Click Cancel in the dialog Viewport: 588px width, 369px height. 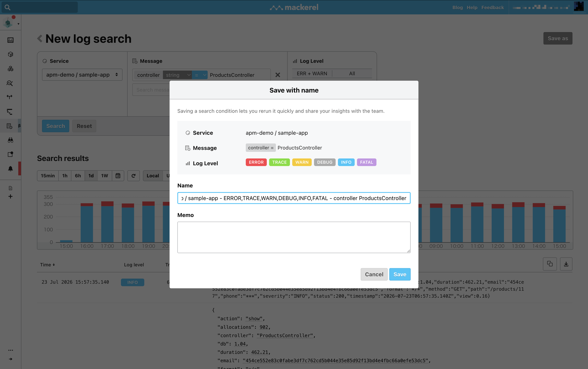pos(374,274)
